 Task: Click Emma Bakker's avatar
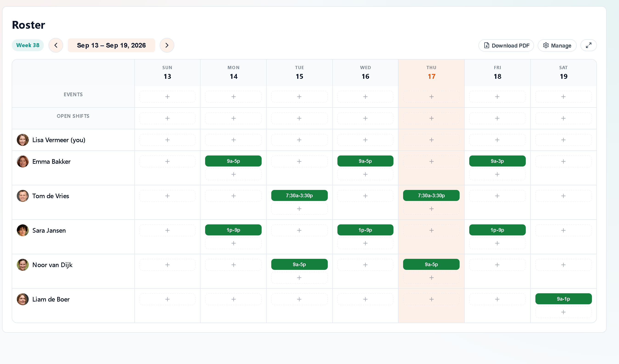click(x=23, y=161)
